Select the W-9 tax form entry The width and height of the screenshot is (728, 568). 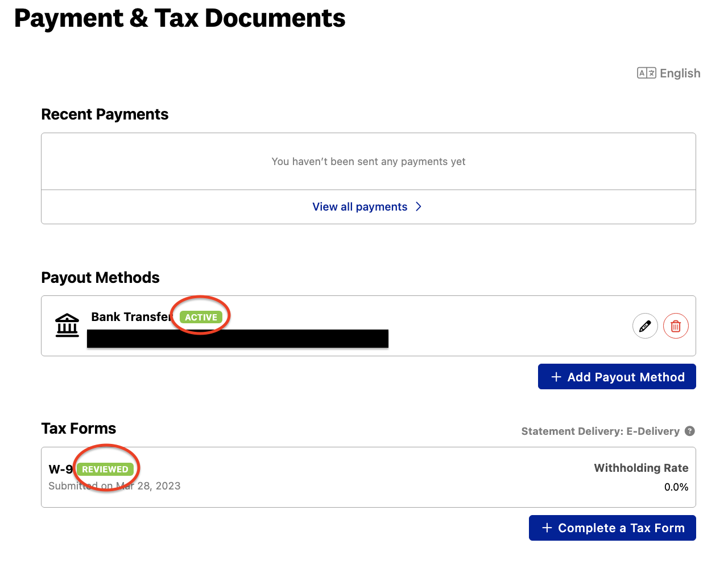tap(60, 470)
